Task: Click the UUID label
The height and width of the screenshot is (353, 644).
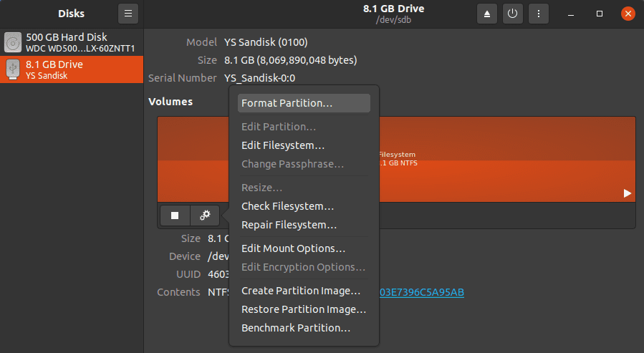Action: (188, 274)
